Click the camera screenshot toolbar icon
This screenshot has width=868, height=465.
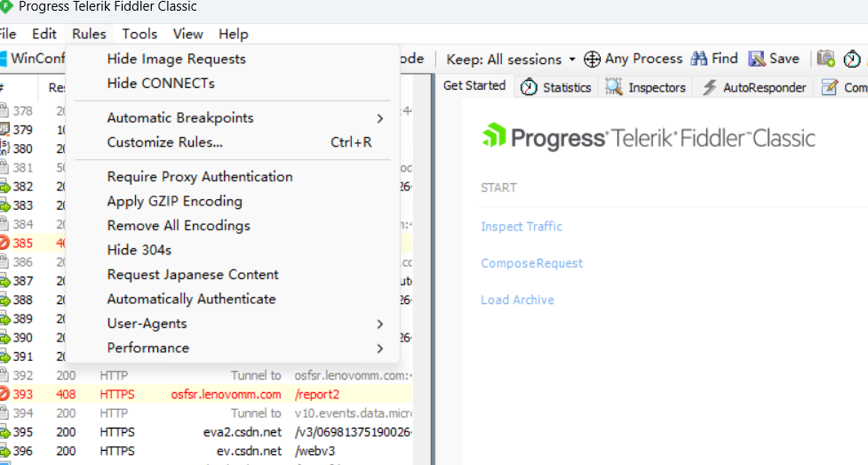click(x=826, y=58)
